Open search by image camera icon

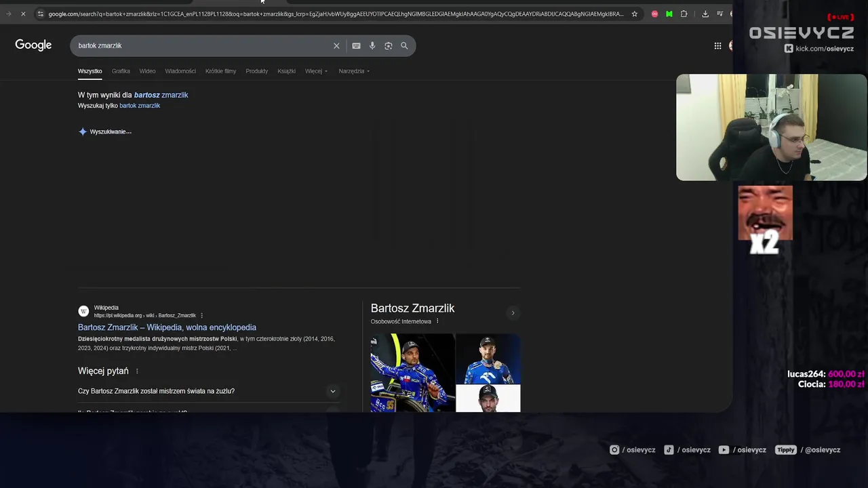pos(389,45)
